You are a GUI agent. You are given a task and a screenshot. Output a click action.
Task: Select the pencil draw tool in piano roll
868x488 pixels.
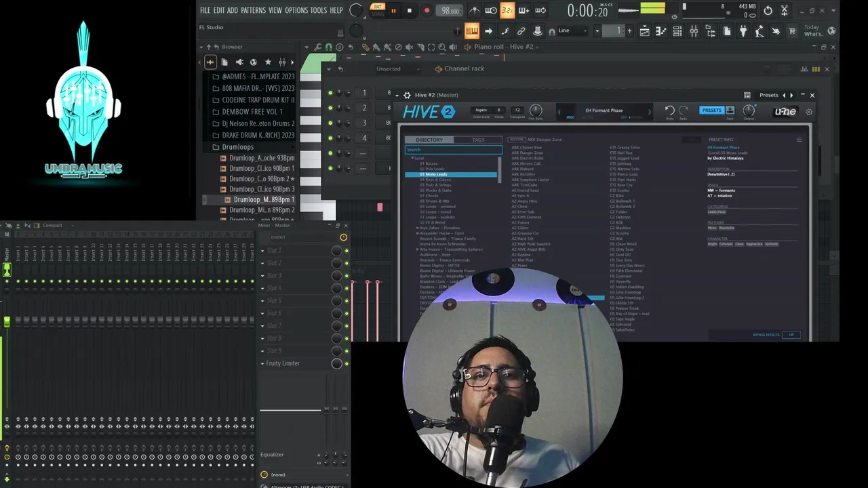[x=366, y=47]
